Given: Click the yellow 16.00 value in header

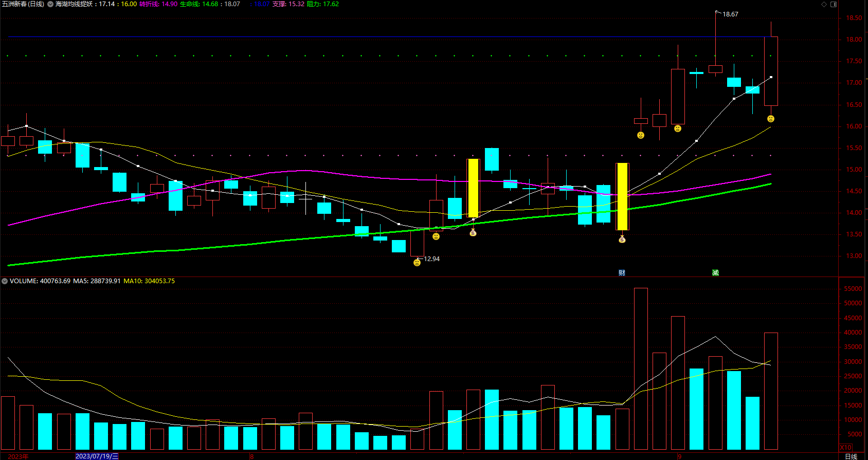Looking at the screenshot, I should tap(129, 4).
